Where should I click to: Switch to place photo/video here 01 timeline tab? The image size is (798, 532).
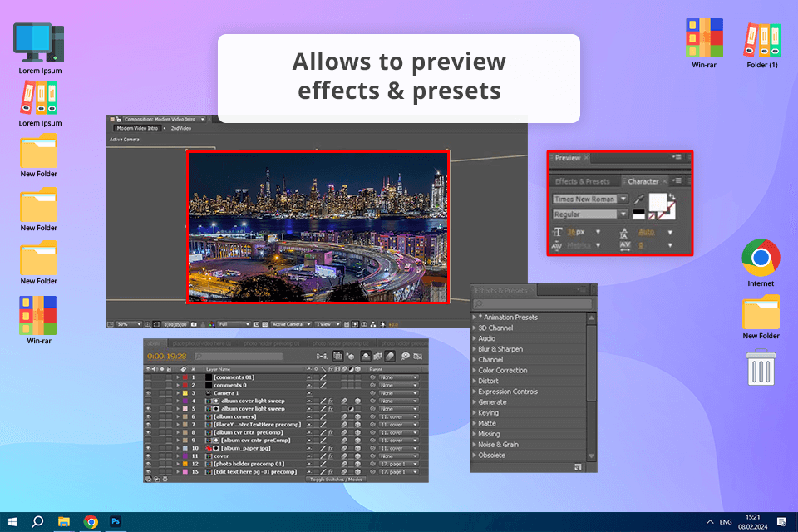click(201, 343)
